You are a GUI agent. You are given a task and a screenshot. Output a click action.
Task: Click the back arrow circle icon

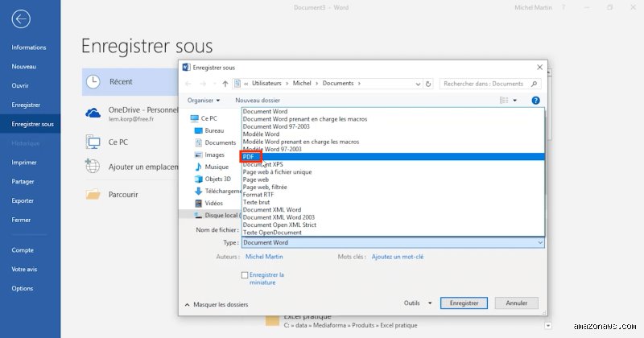[x=21, y=19]
